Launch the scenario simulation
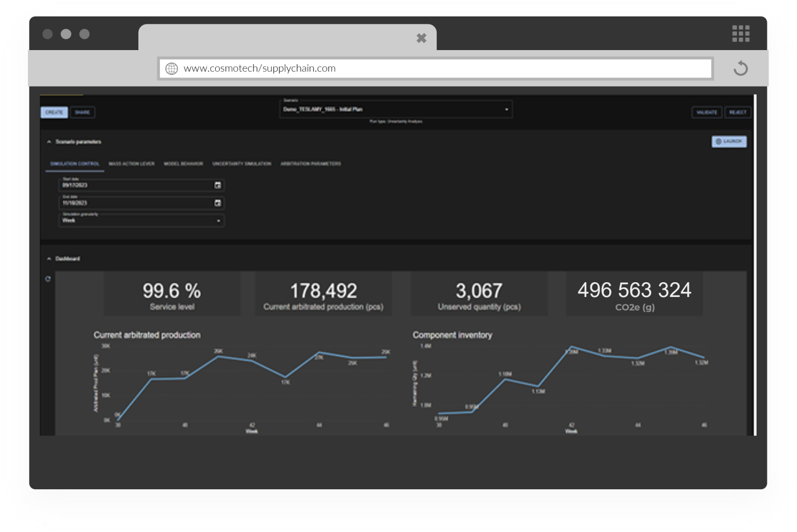 tap(729, 142)
